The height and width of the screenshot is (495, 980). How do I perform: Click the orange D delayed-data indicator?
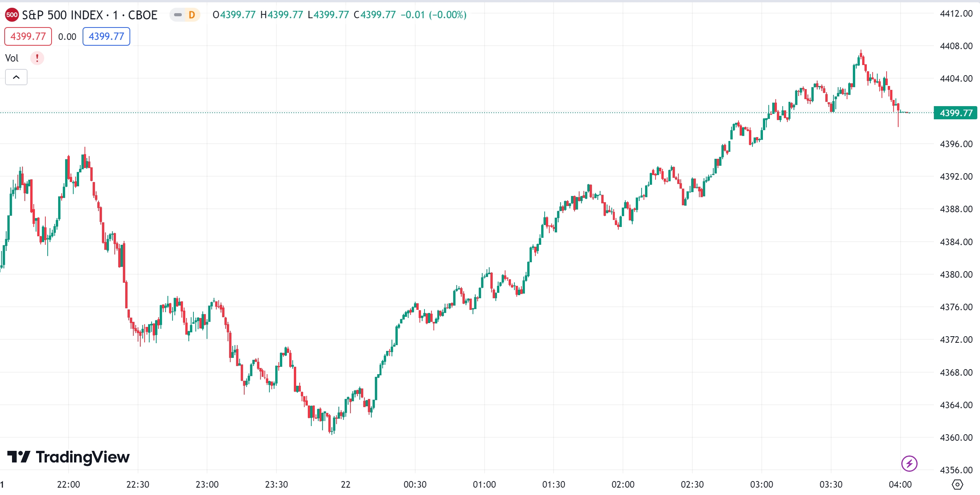click(x=192, y=15)
